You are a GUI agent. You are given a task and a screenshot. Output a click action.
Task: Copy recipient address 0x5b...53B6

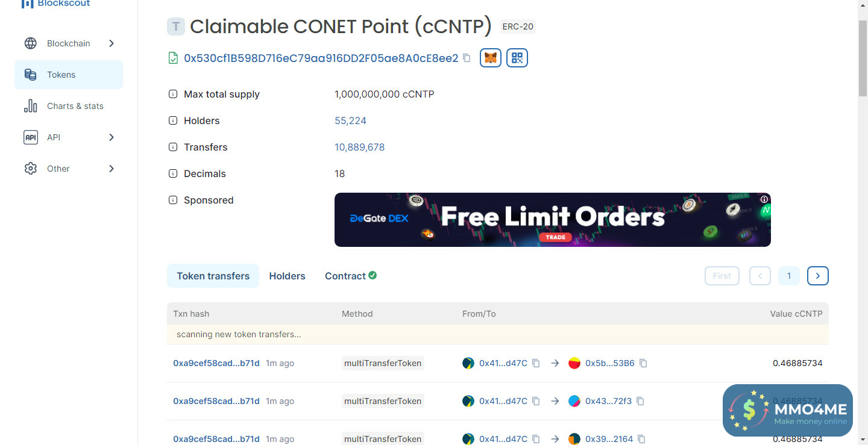(x=643, y=363)
